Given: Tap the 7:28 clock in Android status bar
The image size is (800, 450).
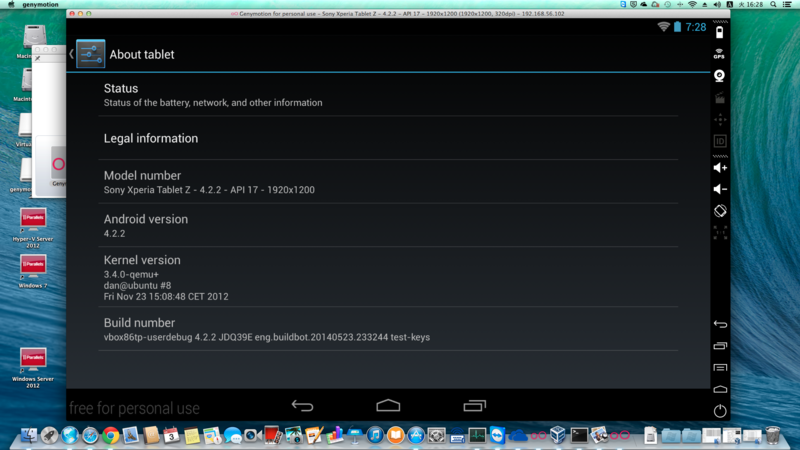Looking at the screenshot, I should click(696, 27).
